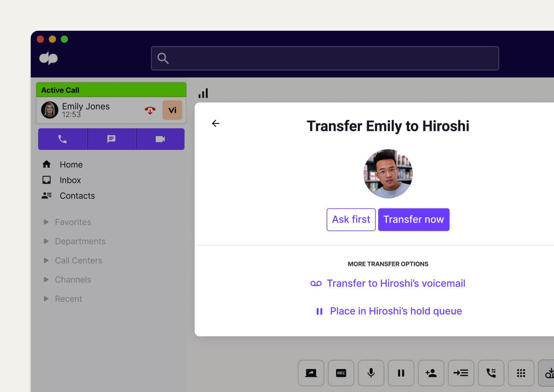The image size is (554, 392).
Task: Open new message composer
Action: [112, 139]
